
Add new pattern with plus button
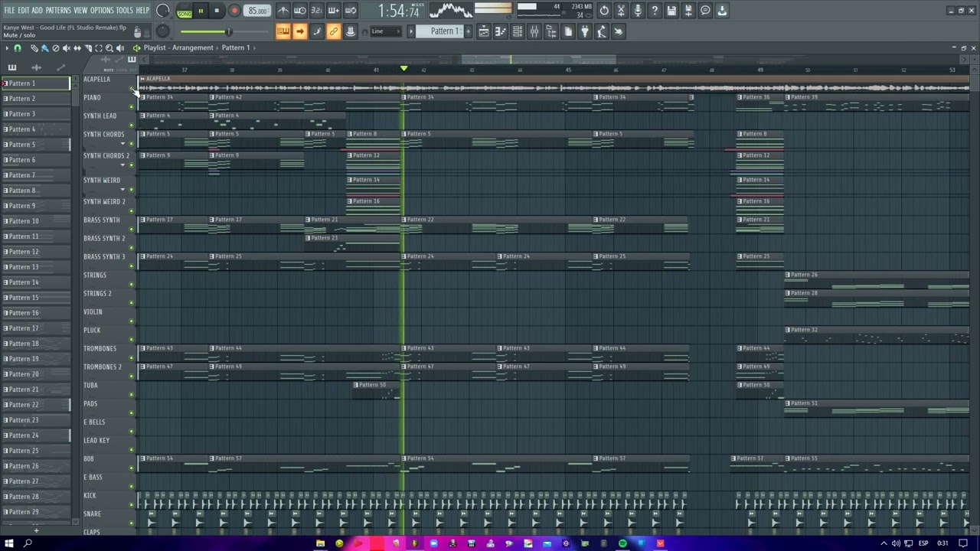click(x=36, y=530)
